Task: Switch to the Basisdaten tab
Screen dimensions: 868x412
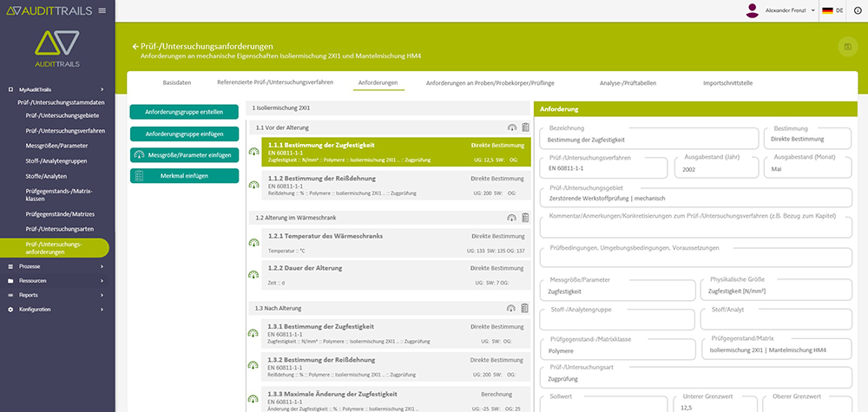Action: click(177, 82)
